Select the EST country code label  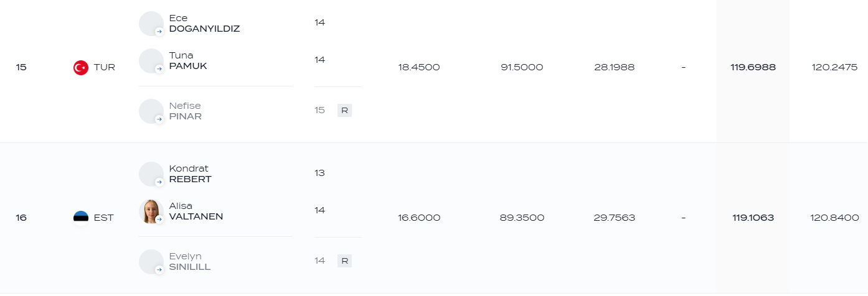(104, 218)
